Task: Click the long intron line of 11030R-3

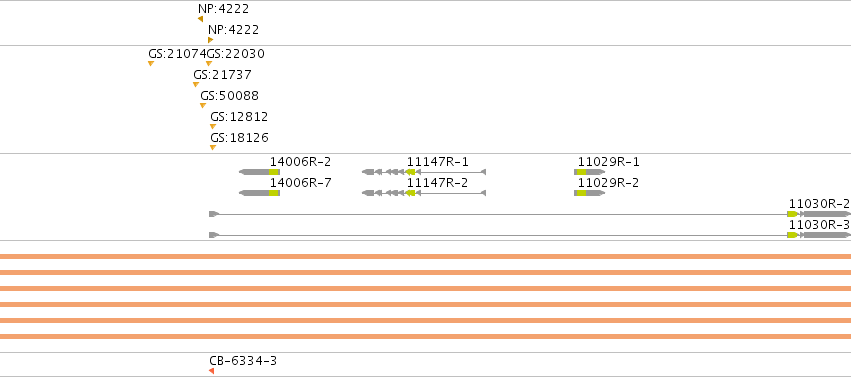Action: (502, 235)
